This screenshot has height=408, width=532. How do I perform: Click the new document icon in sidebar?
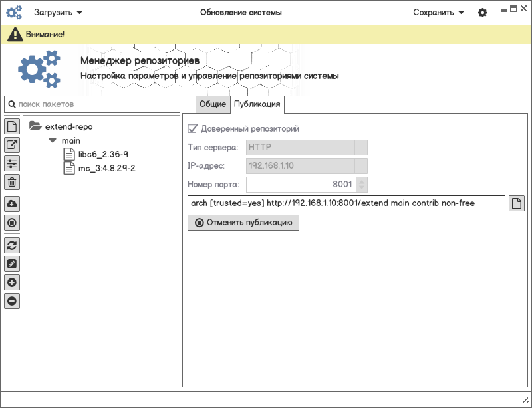click(12, 126)
